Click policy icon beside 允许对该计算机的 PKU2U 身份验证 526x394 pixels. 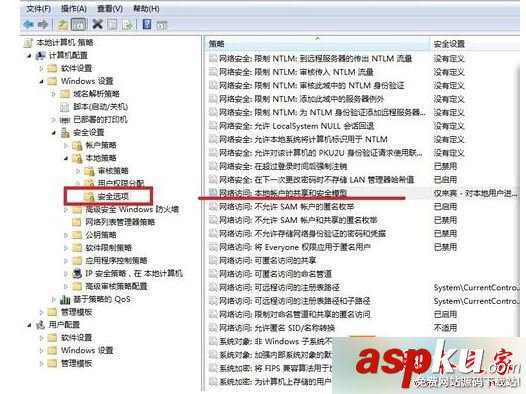point(213,153)
